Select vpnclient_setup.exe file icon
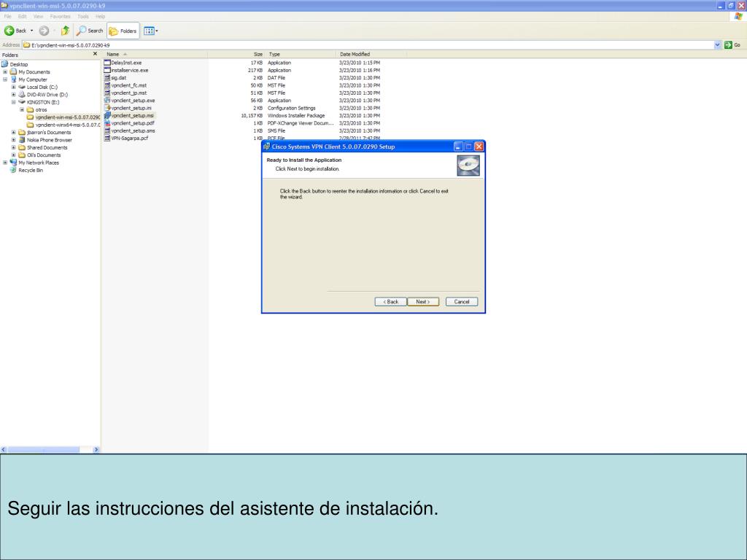 pos(107,101)
